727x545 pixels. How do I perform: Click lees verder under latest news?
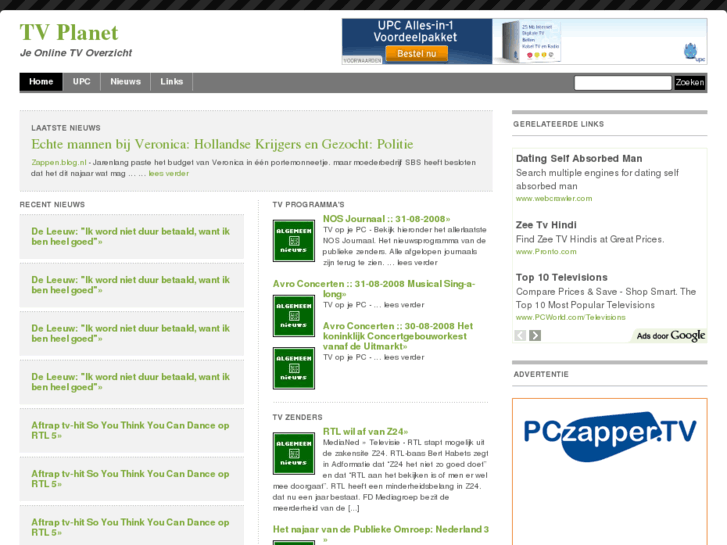tap(169, 173)
